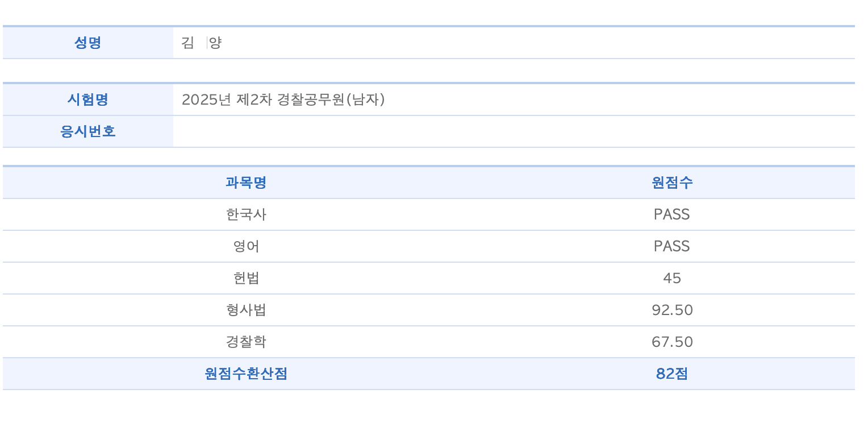Screen dimensions: 868x439
Task: Click the 성명 label cell
Action: [x=88, y=43]
